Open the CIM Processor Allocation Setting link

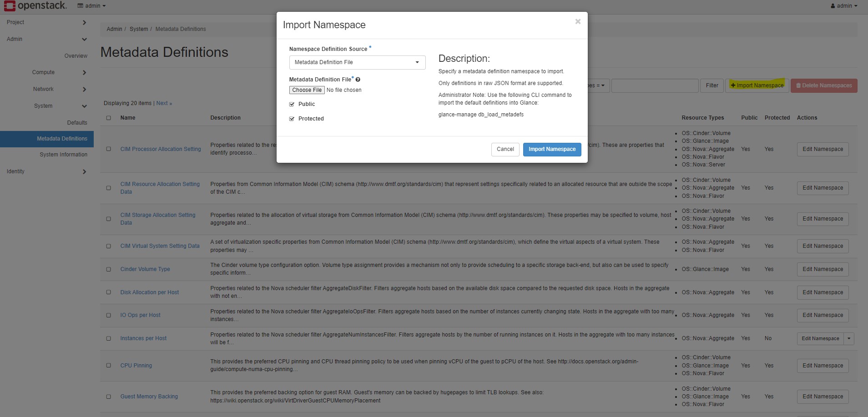[161, 149]
